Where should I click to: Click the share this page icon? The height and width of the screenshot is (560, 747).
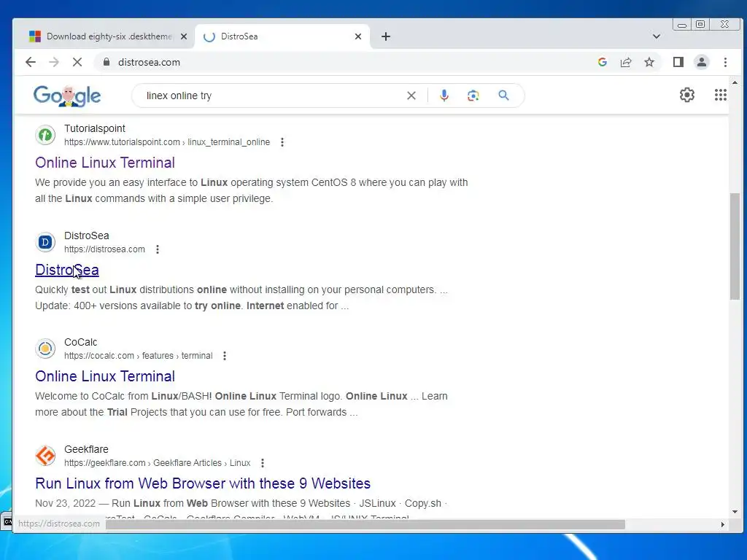[626, 62]
